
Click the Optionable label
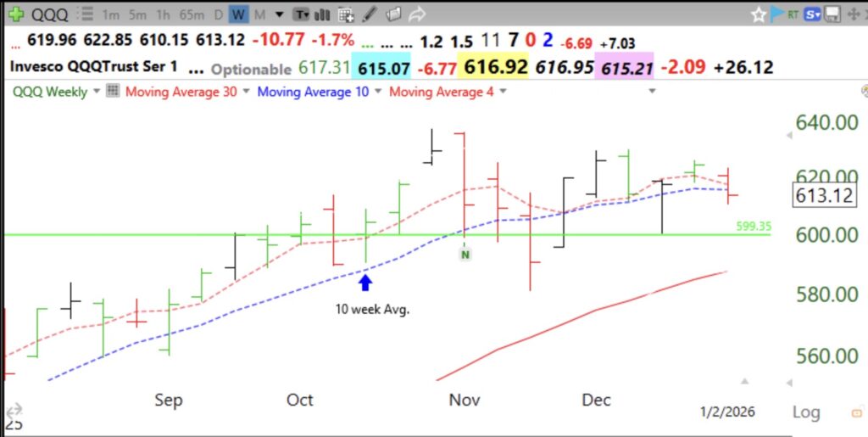[x=251, y=70]
